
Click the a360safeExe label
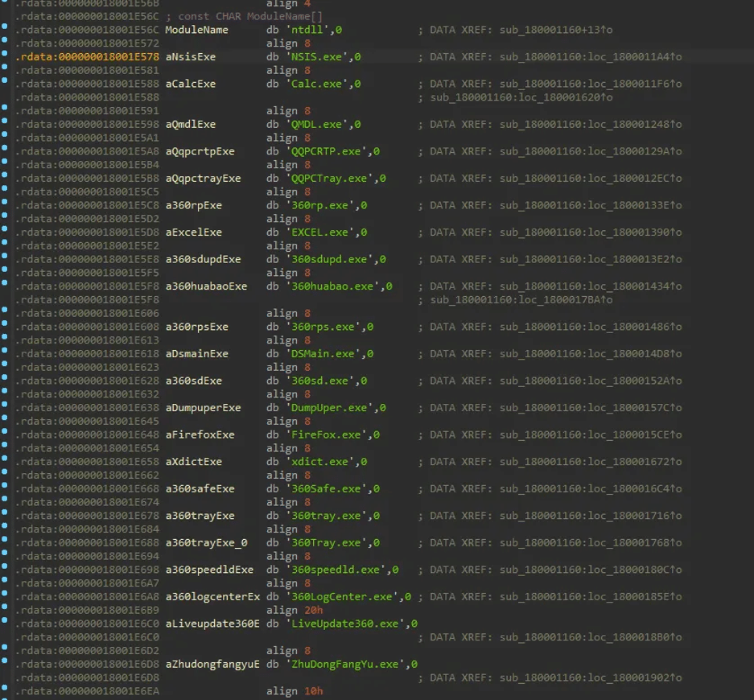200,488
